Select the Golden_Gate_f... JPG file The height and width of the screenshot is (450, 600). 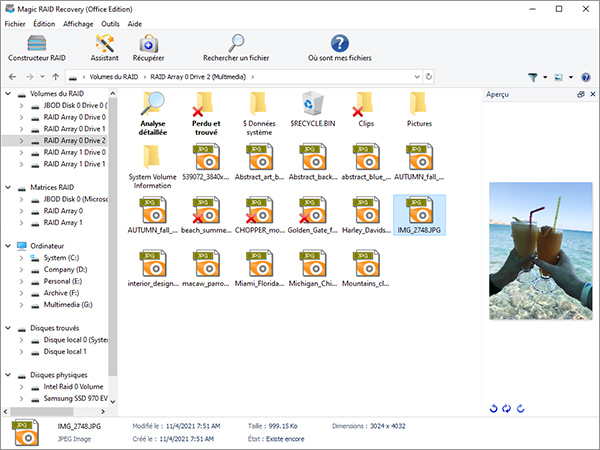[313, 215]
